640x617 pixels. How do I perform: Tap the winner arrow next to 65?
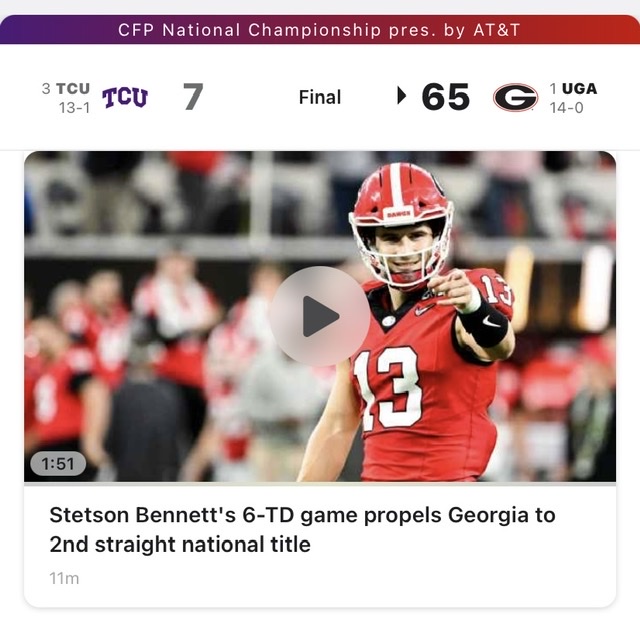point(402,96)
